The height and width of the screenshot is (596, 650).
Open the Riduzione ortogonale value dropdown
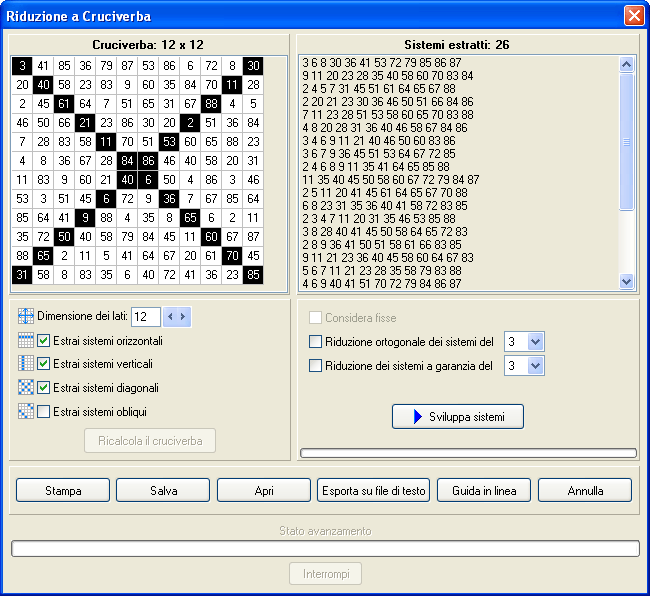(x=535, y=342)
